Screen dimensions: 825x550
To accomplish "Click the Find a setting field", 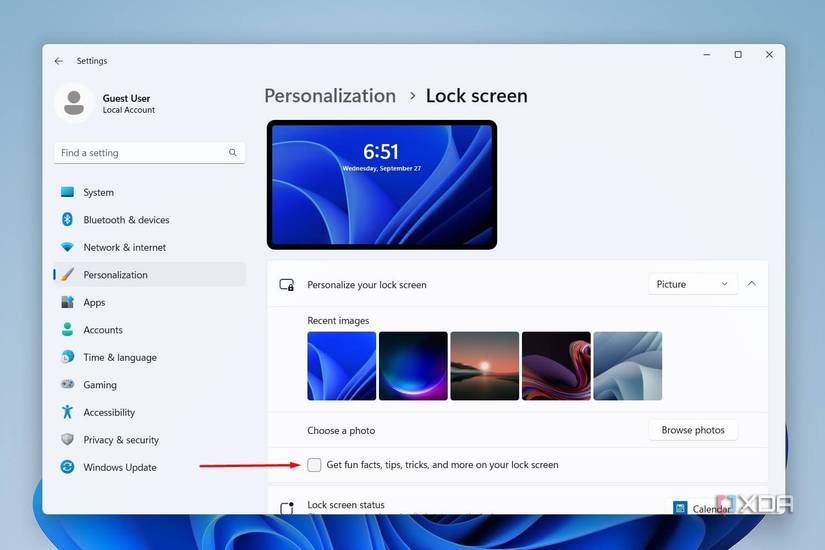I will (149, 153).
